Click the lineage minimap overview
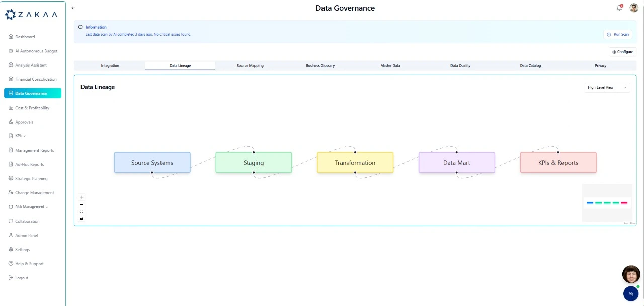The height and width of the screenshot is (306, 644). pos(607,202)
